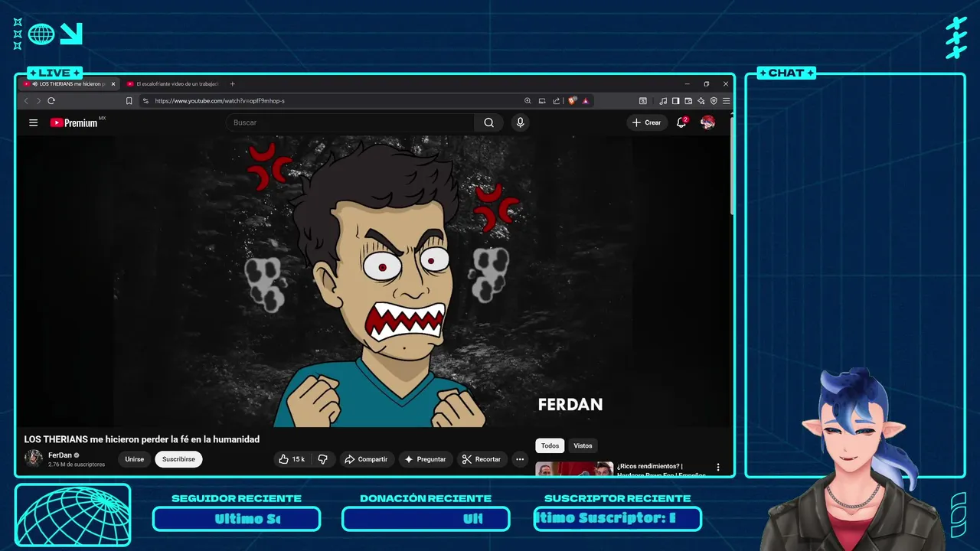The height and width of the screenshot is (551, 980).
Task: Select the Todos filter chip
Action: [550, 445]
